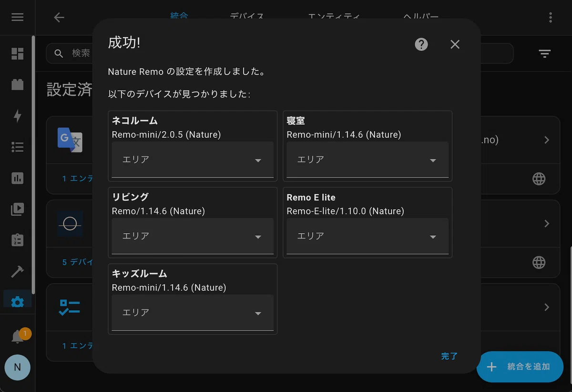Viewport: 572px width, 392px height.
Task: Open the three-dot overflow menu
Action: tap(551, 18)
